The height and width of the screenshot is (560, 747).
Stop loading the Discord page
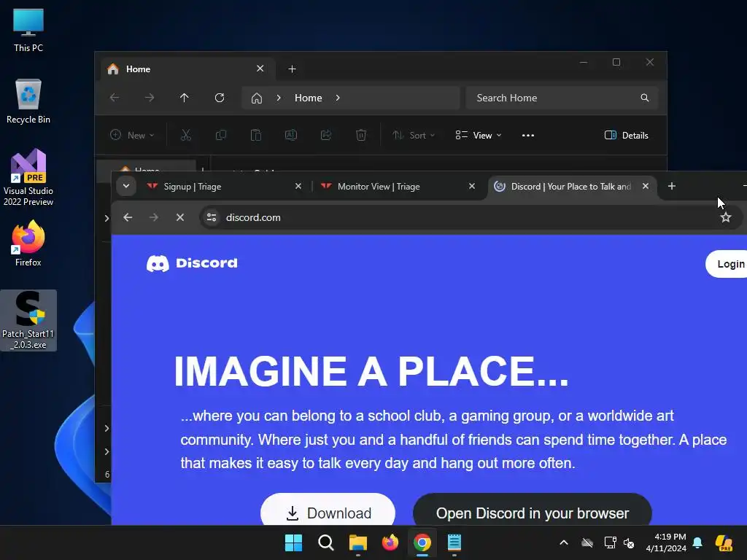pos(180,217)
